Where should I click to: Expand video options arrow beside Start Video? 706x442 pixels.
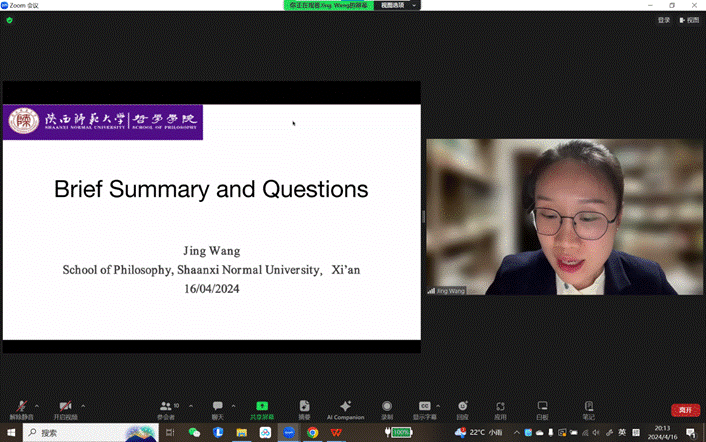coord(83,405)
